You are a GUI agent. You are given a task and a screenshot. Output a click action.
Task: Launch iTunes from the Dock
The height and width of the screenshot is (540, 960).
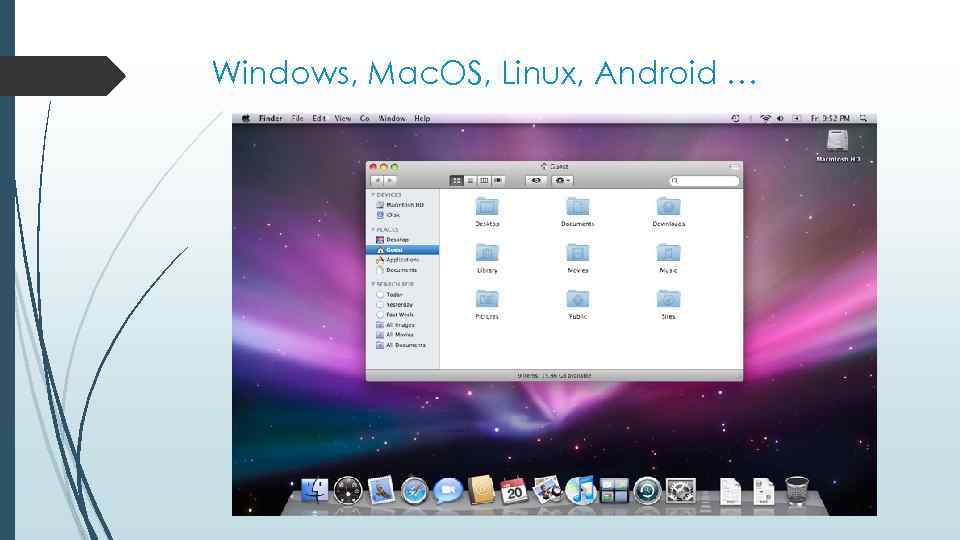click(x=580, y=490)
